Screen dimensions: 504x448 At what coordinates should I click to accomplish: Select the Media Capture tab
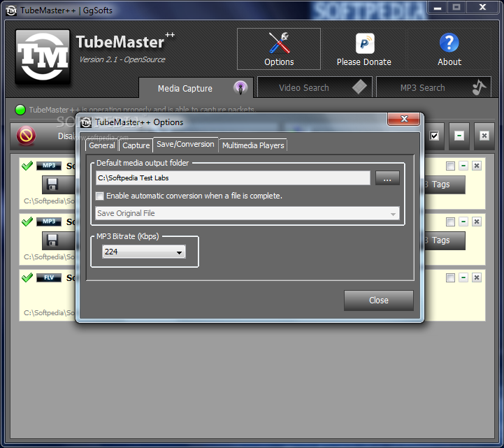(196, 87)
